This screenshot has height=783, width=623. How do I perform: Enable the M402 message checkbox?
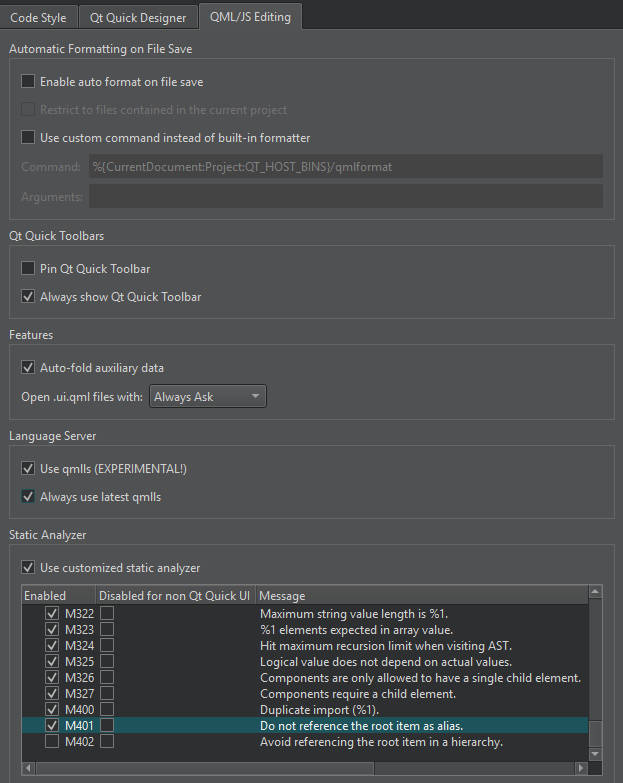(x=52, y=742)
